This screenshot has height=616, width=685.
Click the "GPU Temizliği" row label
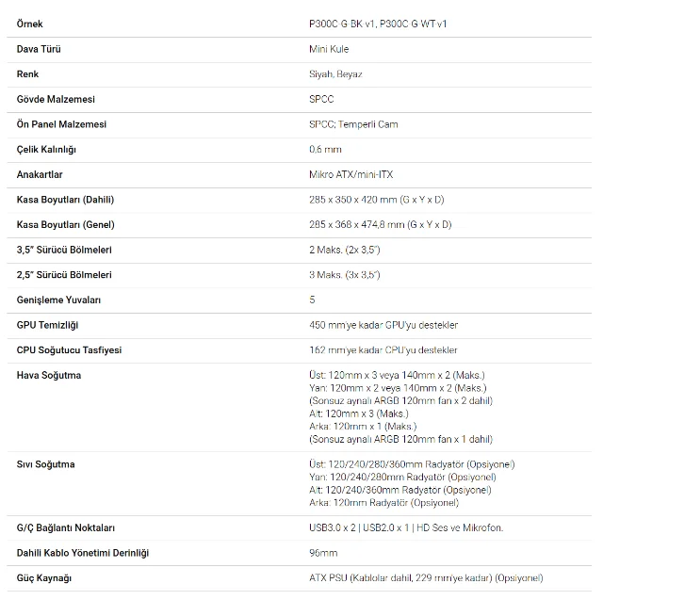pos(47,325)
